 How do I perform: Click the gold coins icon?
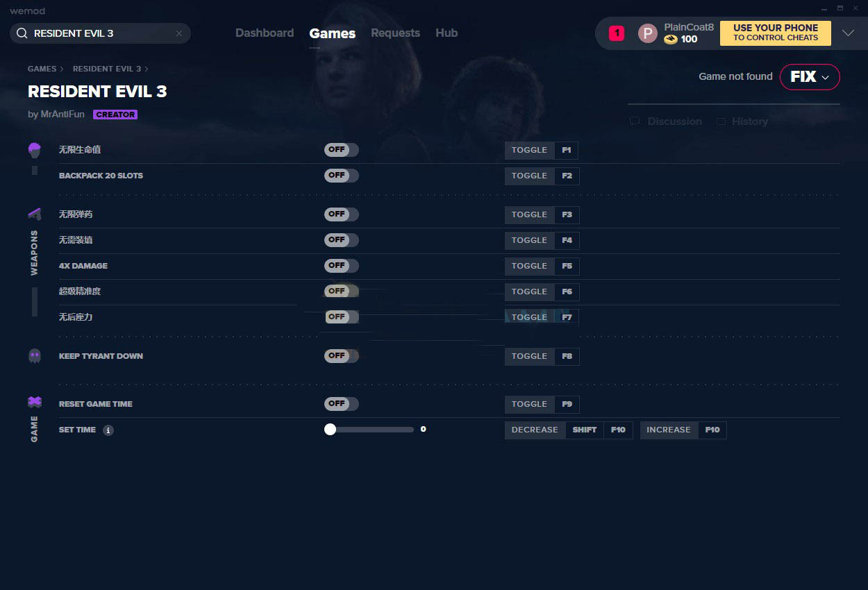[x=671, y=40]
